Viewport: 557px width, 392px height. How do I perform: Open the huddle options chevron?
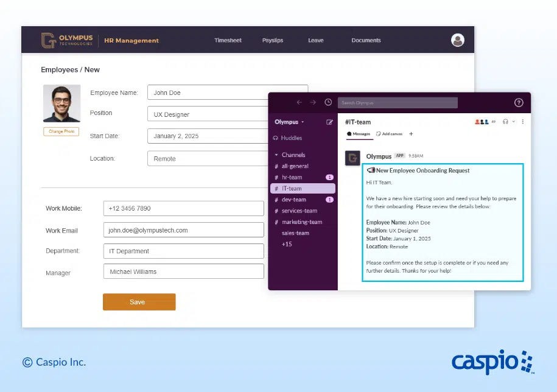coord(513,122)
